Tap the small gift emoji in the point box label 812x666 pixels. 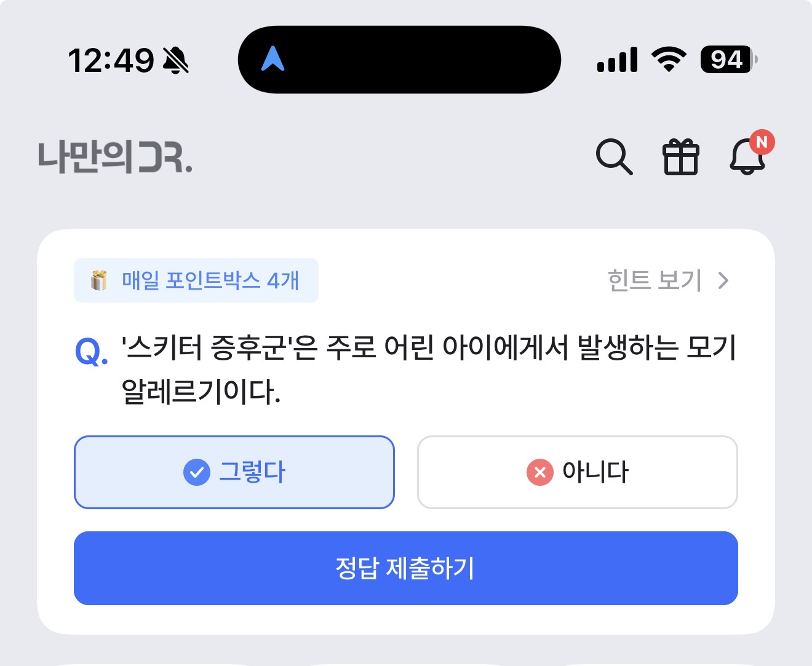tap(98, 280)
